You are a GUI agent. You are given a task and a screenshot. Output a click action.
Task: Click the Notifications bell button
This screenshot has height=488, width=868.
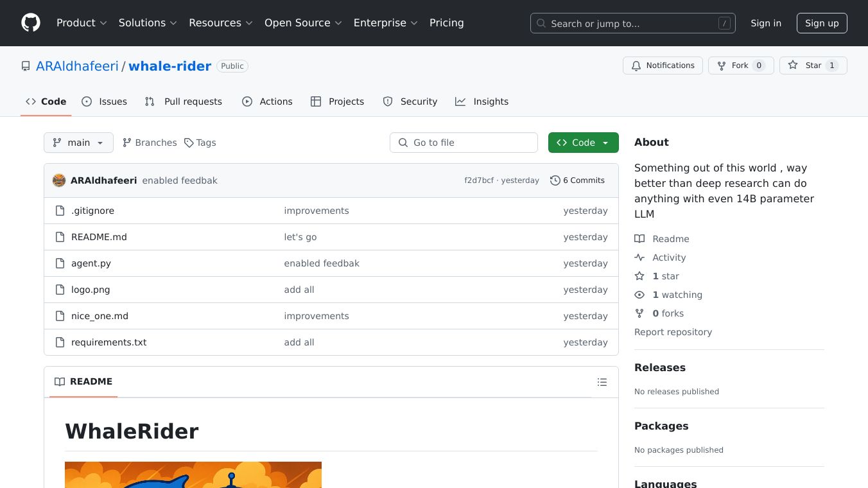tap(663, 65)
